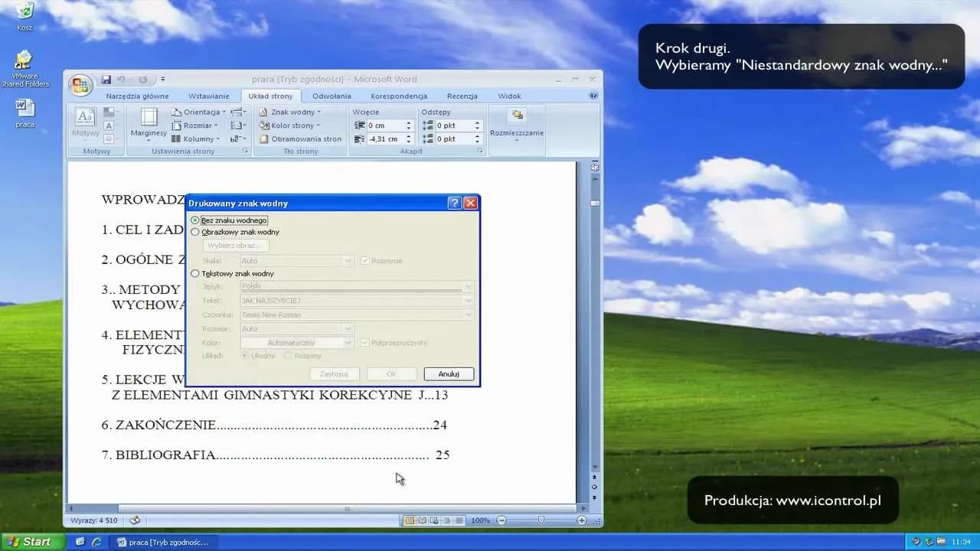Click the Windows Start button

pyautogui.click(x=28, y=542)
